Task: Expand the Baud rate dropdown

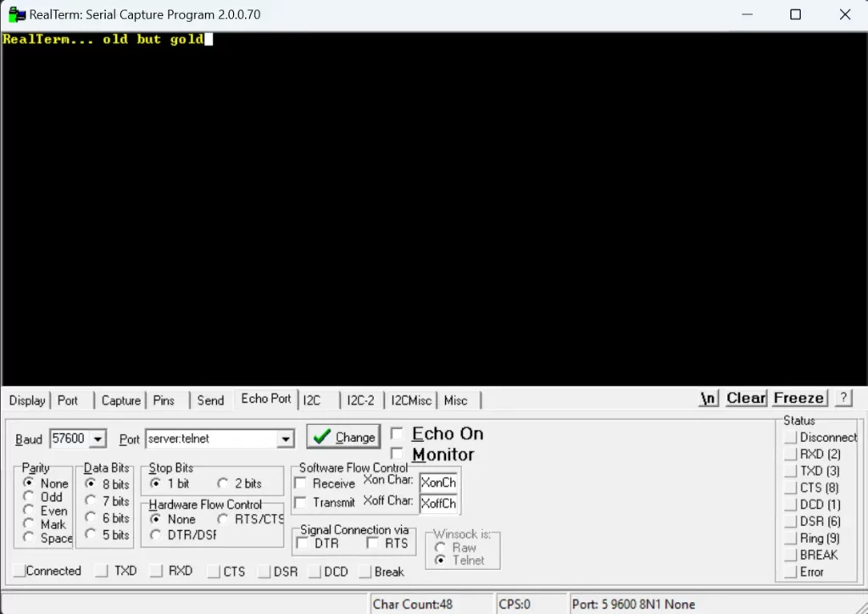Action: click(x=97, y=439)
